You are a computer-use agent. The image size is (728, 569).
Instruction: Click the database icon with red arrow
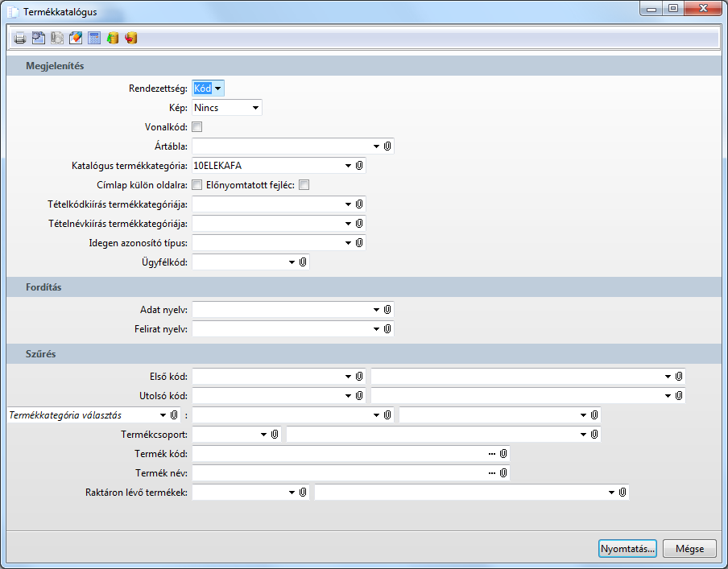pos(131,38)
